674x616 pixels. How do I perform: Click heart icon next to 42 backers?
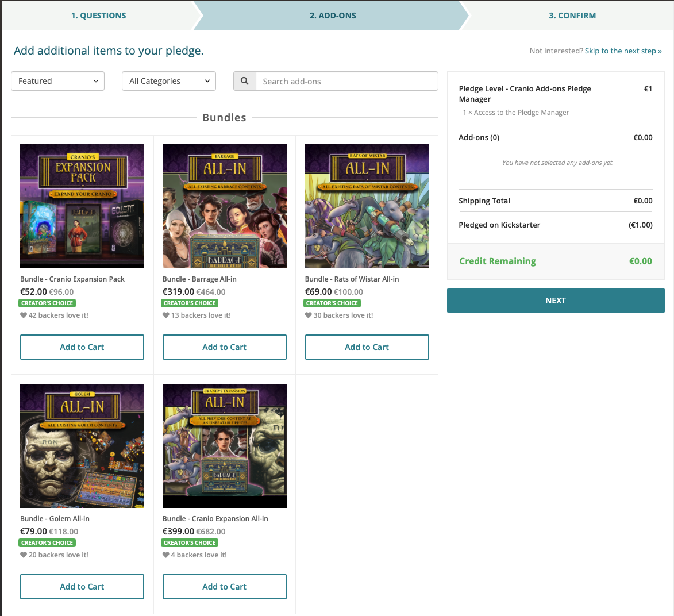24,315
